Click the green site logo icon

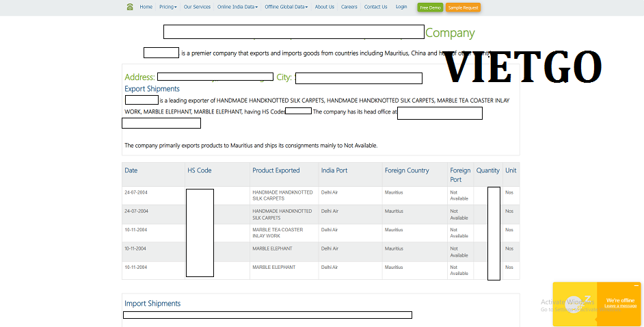pos(130,7)
